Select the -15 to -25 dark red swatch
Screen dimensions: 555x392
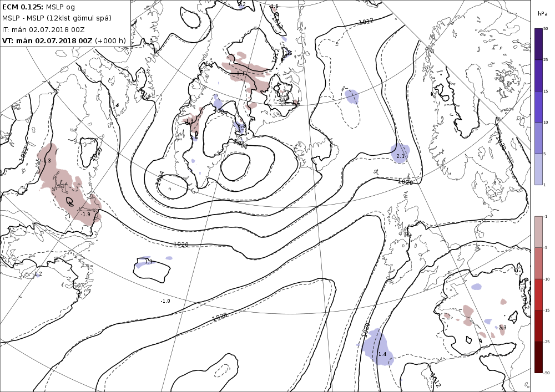point(539,325)
